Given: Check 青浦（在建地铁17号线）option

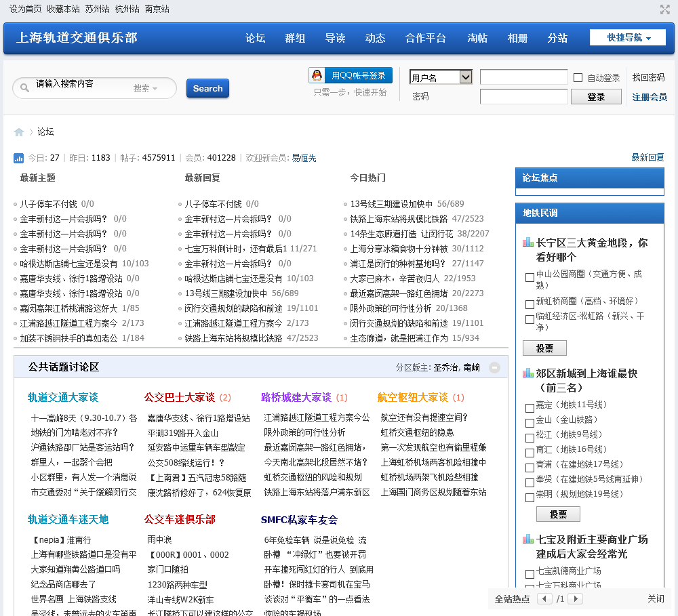Looking at the screenshot, I should point(530,468).
